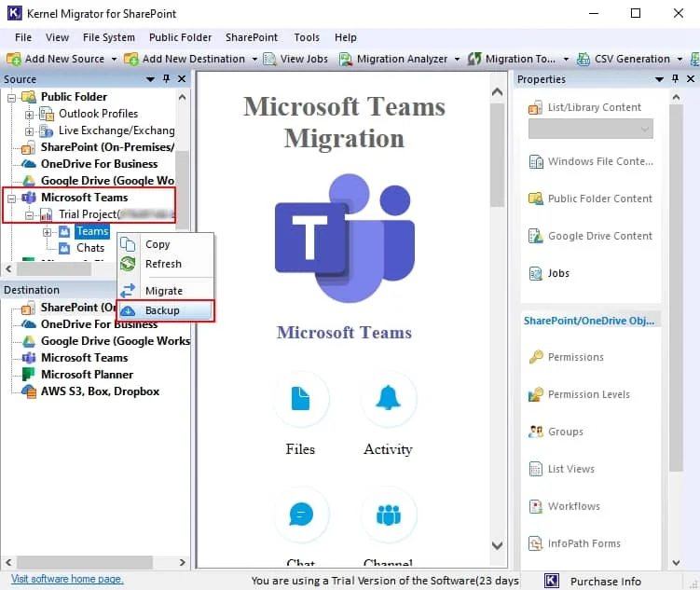Expand the Outlook Profiles node

[x=29, y=115]
